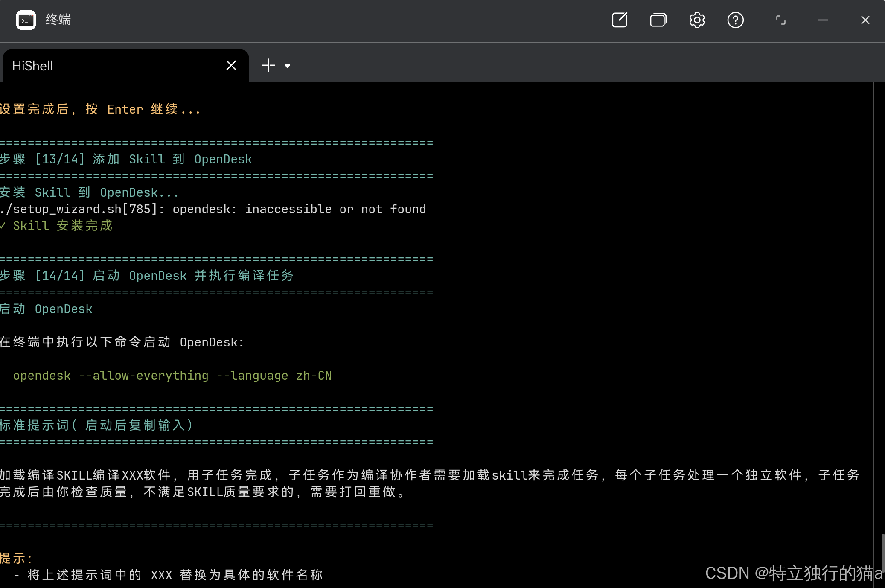
Task: Open terminal settings gear
Action: [x=697, y=20]
